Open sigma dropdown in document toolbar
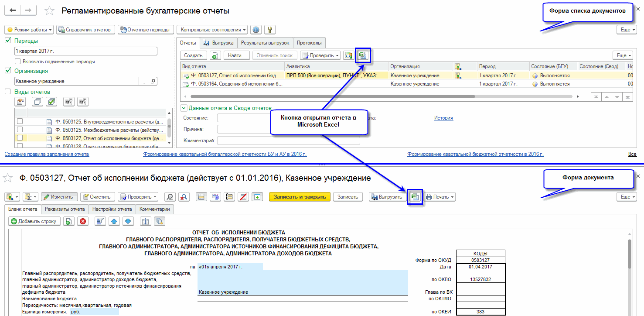Screen dimensions: 644x316 click(30, 197)
